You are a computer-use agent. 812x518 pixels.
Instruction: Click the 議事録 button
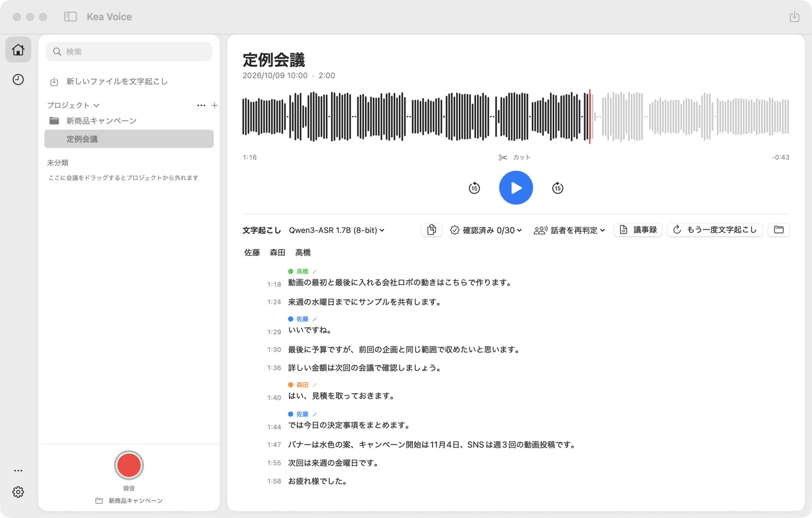point(638,230)
